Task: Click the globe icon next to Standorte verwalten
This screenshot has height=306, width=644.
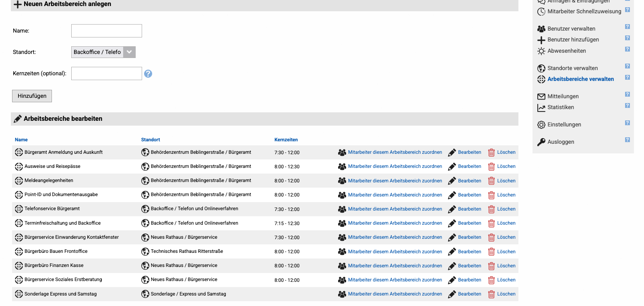Action: pyautogui.click(x=541, y=68)
